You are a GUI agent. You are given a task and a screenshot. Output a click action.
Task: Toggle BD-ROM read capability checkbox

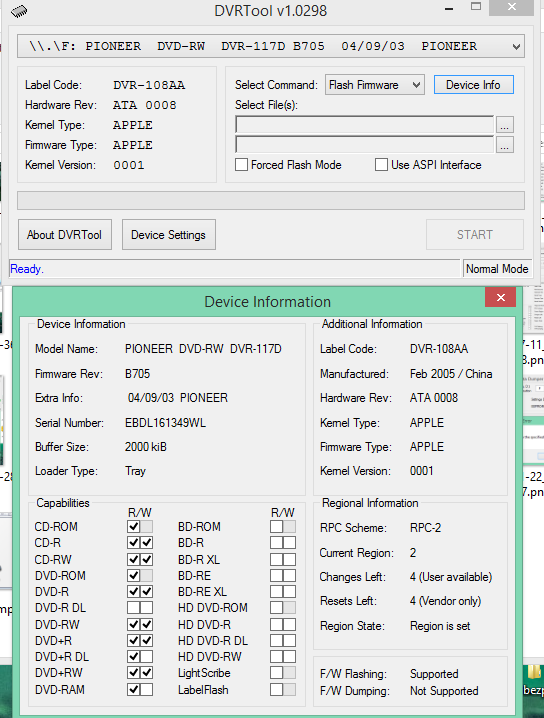click(277, 527)
